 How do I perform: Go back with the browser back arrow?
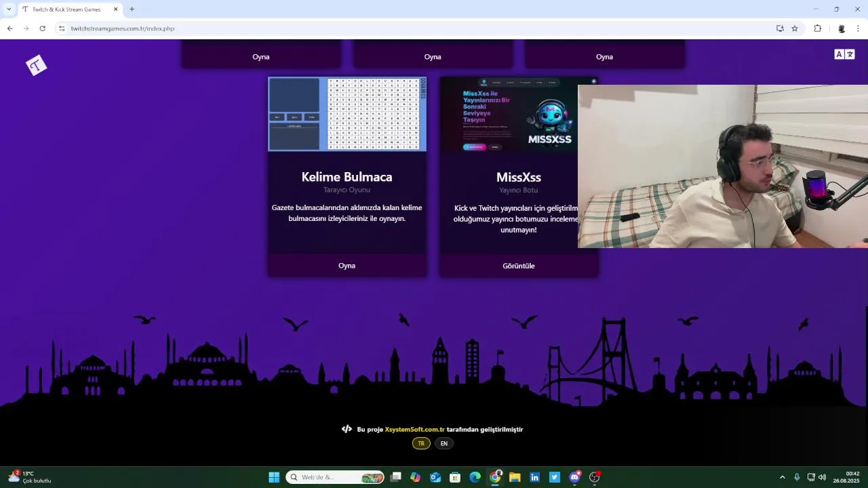(9, 28)
